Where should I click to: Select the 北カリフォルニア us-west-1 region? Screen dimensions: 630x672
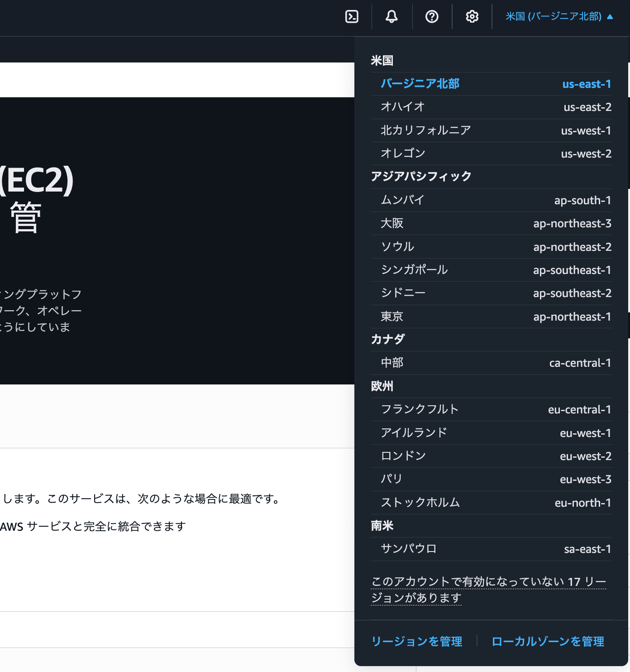[491, 130]
